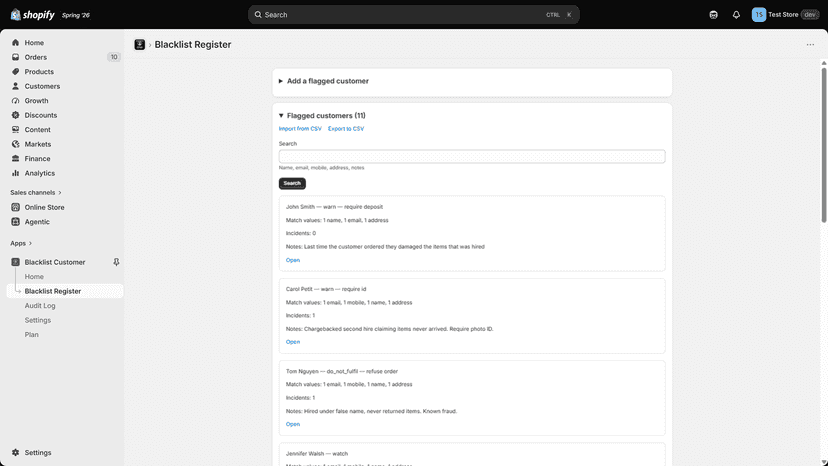Screen dimensions: 828x466
Task: Click the Orders count badge 10
Action: pos(114,57)
